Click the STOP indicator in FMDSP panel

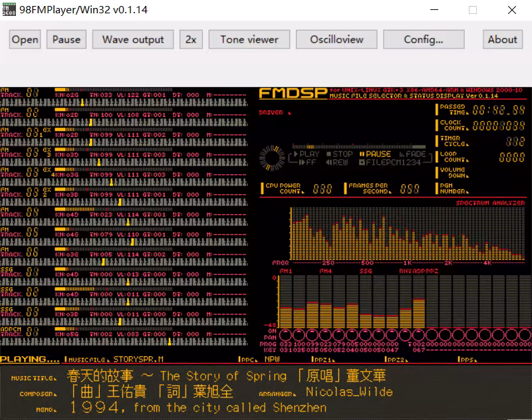click(339, 154)
